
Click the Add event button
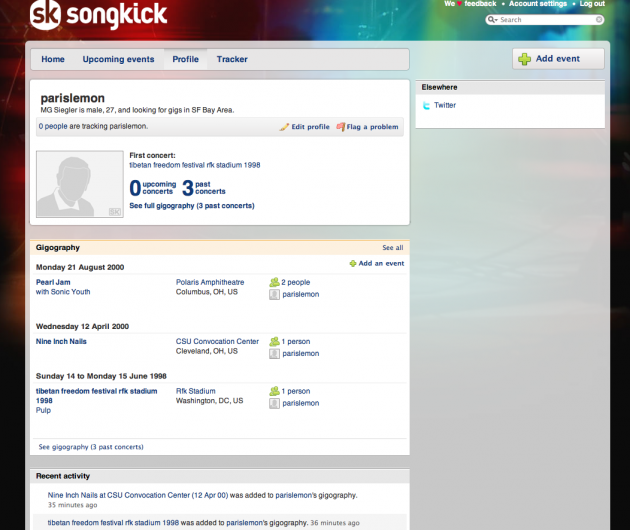click(558, 59)
